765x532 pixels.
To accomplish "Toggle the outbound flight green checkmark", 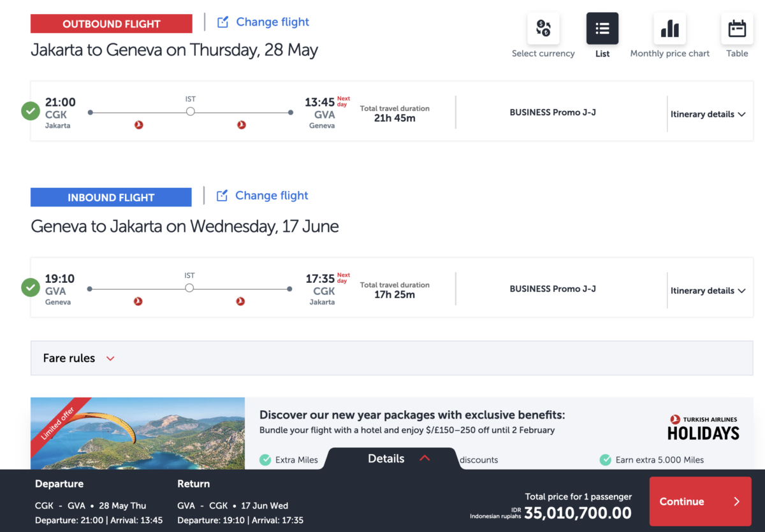I will [30, 111].
